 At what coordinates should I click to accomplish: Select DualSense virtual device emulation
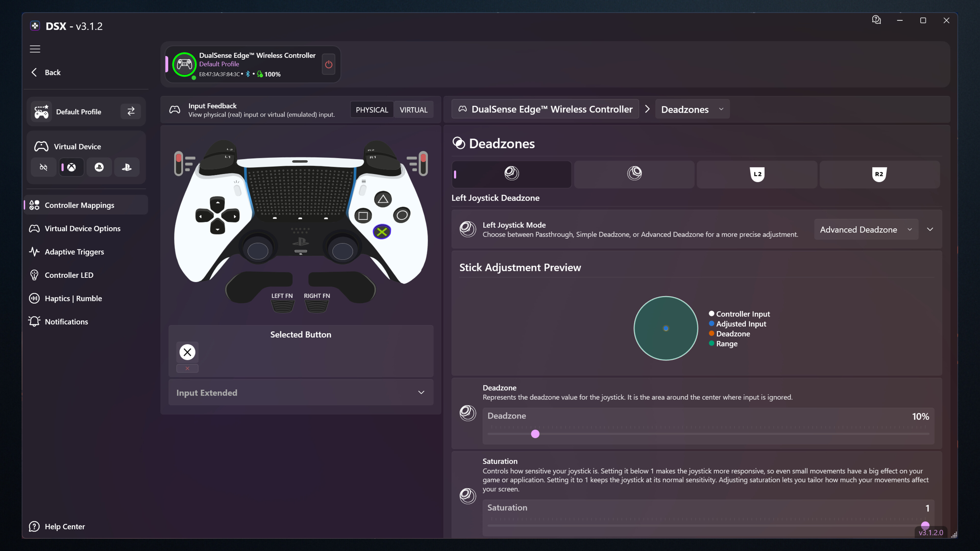[x=127, y=167]
